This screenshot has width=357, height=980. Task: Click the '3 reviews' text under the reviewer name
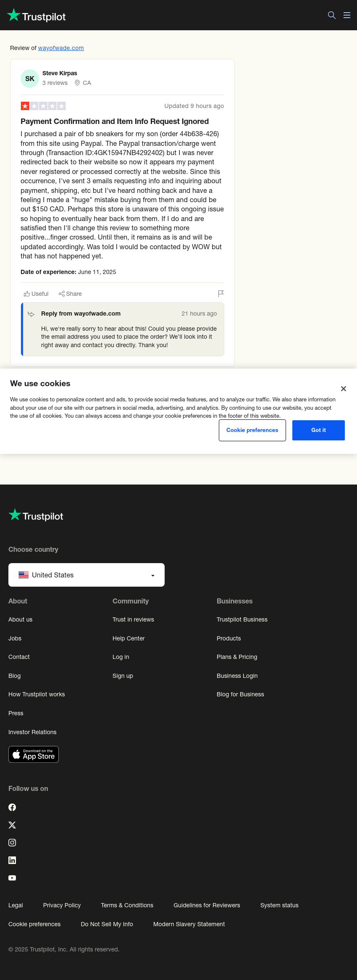[55, 83]
